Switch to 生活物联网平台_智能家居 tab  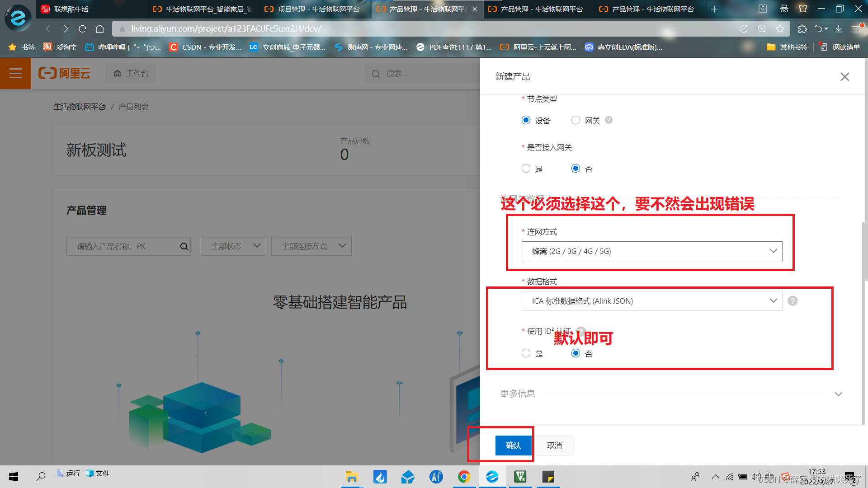coord(203,9)
